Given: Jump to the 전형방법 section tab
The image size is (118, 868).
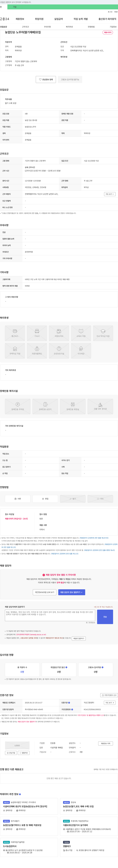Looking at the screenshot, I should click(x=91, y=27).
